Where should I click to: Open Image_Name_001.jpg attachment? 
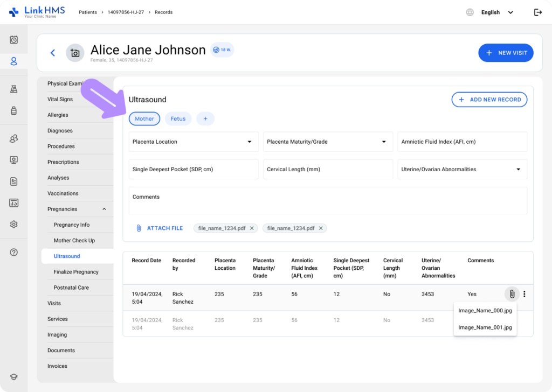pos(485,327)
